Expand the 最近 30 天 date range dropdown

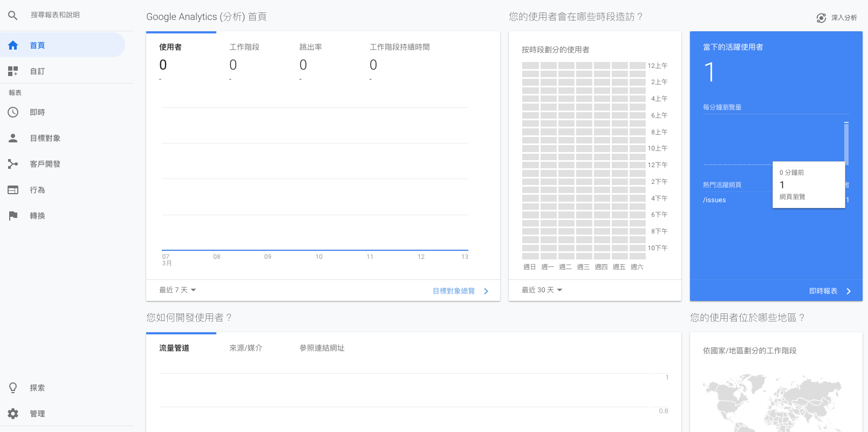542,290
